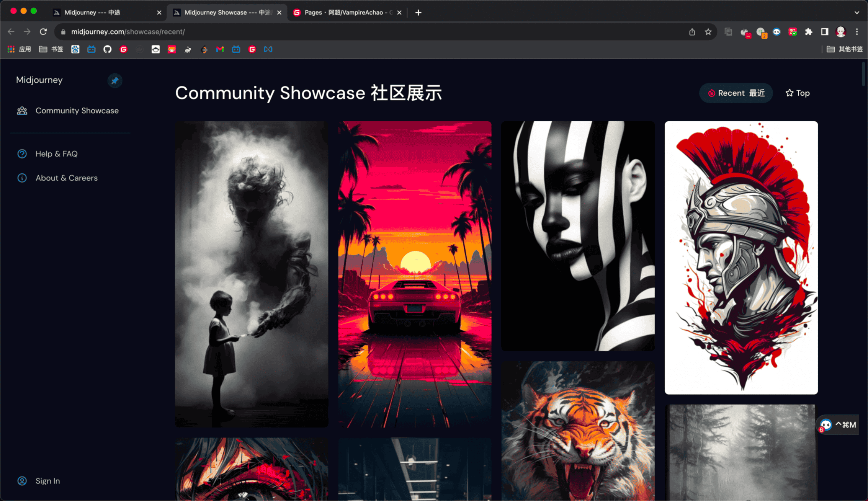Bookmark this page with the star icon
This screenshot has height=501, width=868.
tap(708, 32)
